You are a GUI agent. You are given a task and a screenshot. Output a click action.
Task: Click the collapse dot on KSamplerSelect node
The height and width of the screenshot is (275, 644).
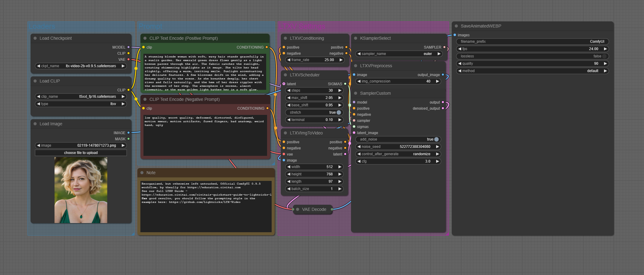click(356, 38)
